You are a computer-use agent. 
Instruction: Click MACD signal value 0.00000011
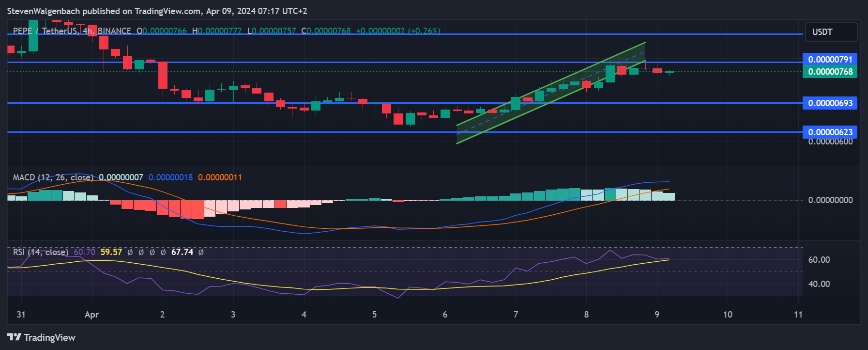coord(220,177)
